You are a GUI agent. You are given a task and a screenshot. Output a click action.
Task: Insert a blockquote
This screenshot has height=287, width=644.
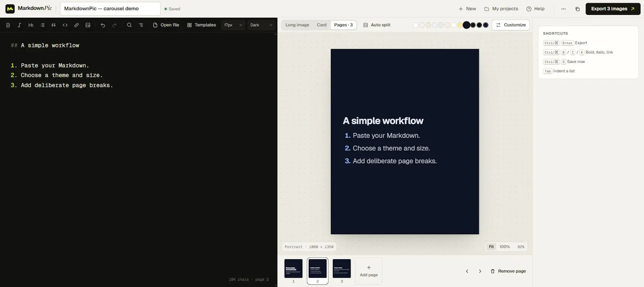click(x=54, y=25)
